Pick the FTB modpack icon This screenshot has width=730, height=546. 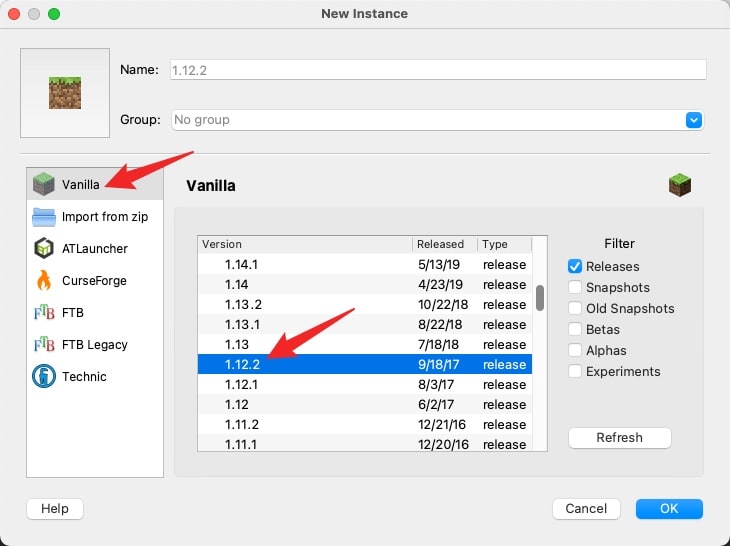[44, 312]
